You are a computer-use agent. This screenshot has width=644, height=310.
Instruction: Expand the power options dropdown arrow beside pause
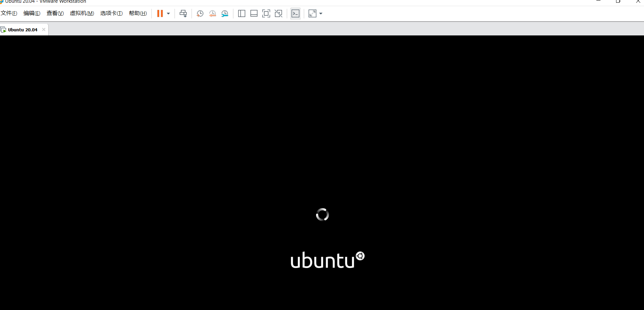tap(168, 14)
